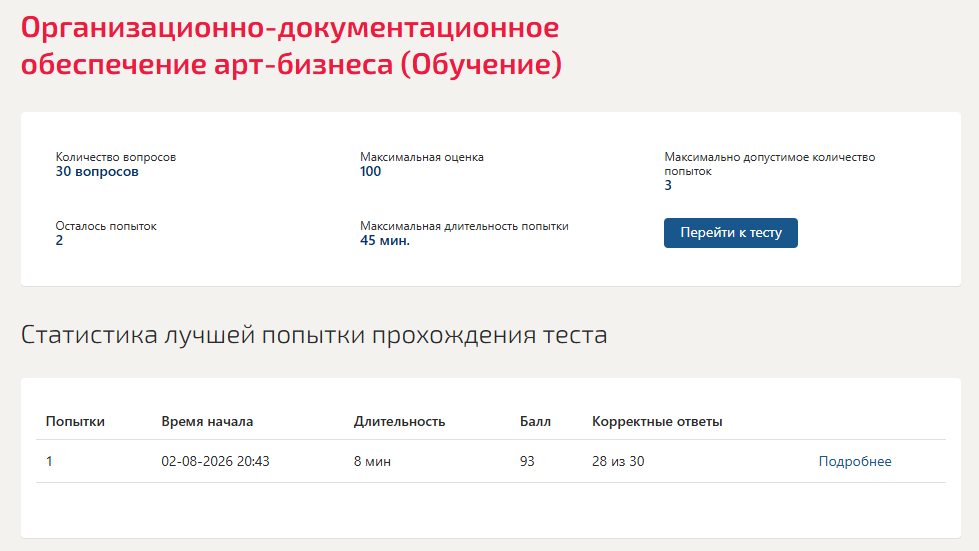Click the 'Осталось попыток' label
This screenshot has width=979, height=551.
click(x=106, y=226)
